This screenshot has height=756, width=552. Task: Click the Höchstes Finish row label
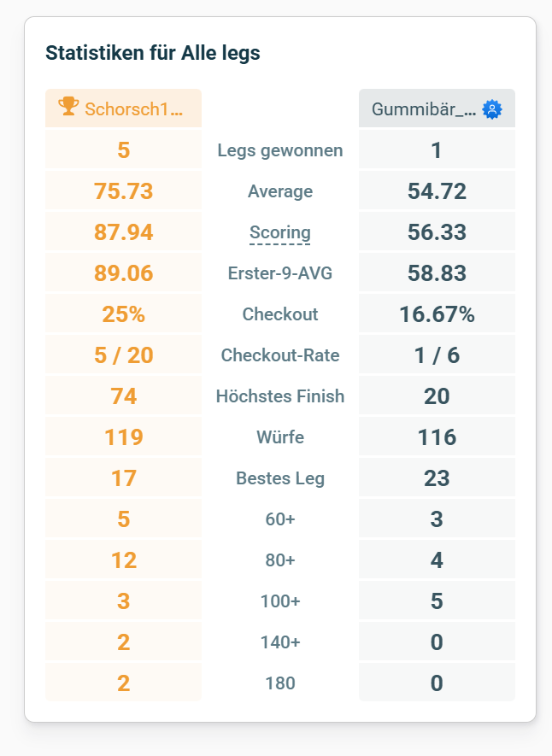pyautogui.click(x=279, y=396)
